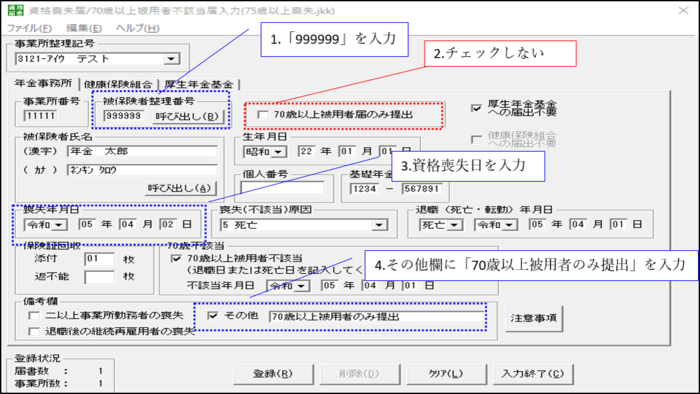Toggle 70歳以上被用者届のみ提出 checkbox
700x394 pixels.
pyautogui.click(x=263, y=115)
